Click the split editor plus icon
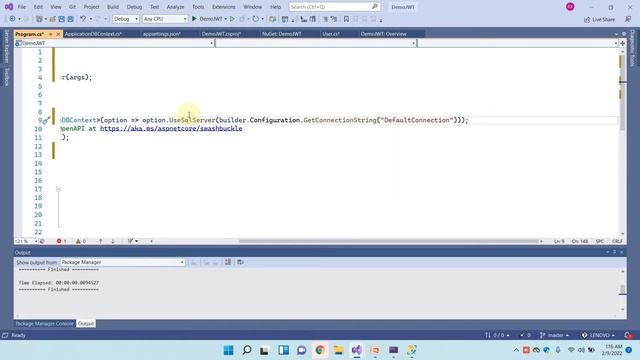This screenshot has height=360, width=640. pos(622,43)
